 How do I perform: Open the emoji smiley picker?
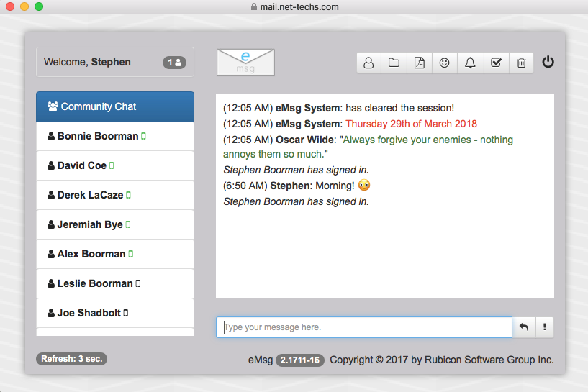click(x=445, y=63)
